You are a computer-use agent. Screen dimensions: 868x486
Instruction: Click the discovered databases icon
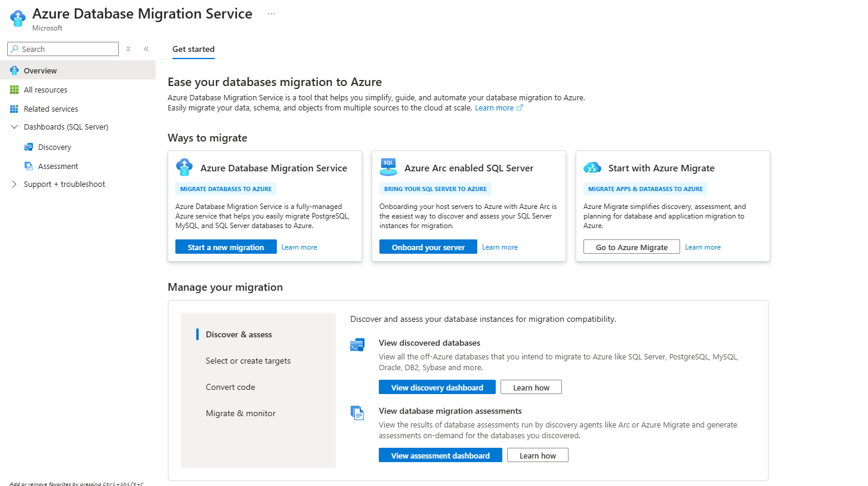pos(357,344)
